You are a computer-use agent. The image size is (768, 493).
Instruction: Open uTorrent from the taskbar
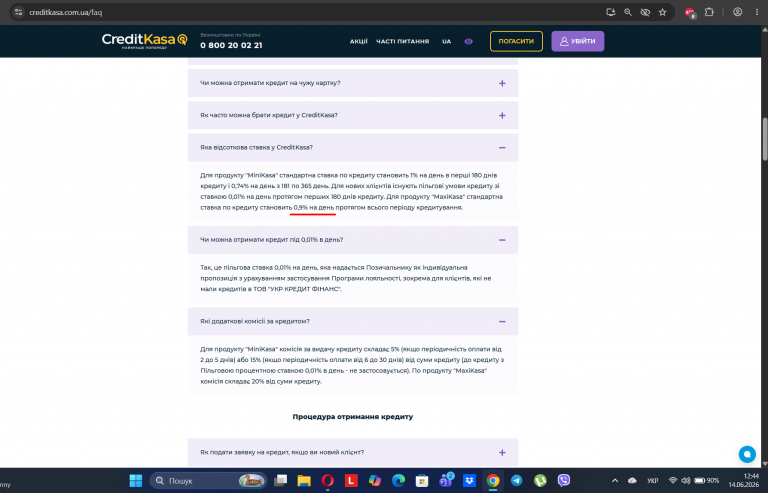(x=540, y=481)
